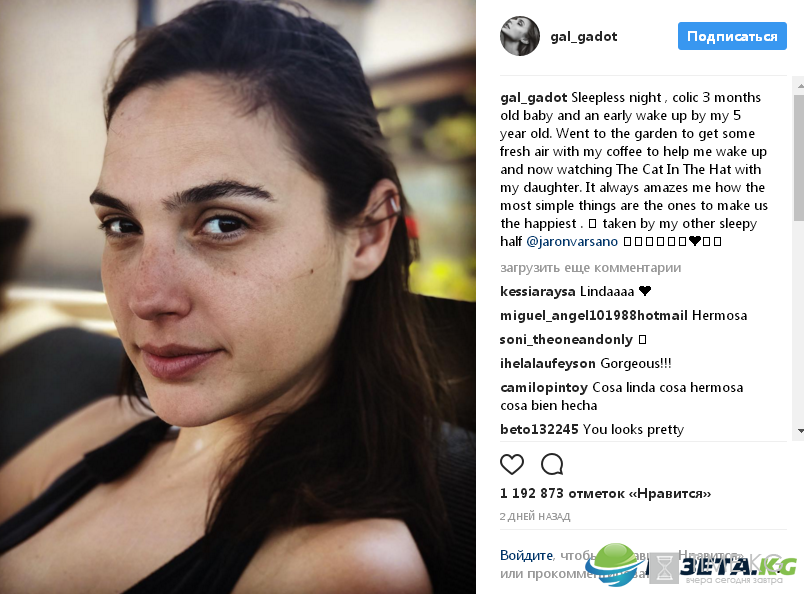This screenshot has width=804, height=594.
Task: Open kessiaraysa commenter profile
Action: [x=537, y=291]
